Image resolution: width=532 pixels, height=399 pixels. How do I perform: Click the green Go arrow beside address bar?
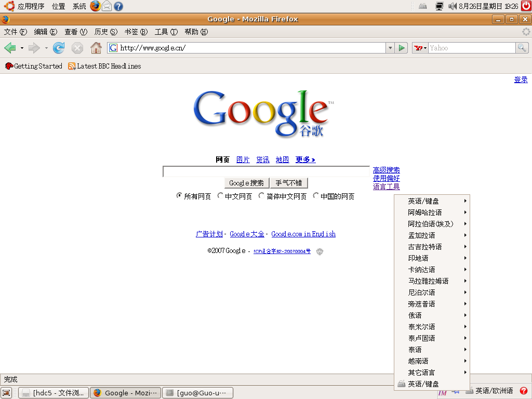point(402,48)
